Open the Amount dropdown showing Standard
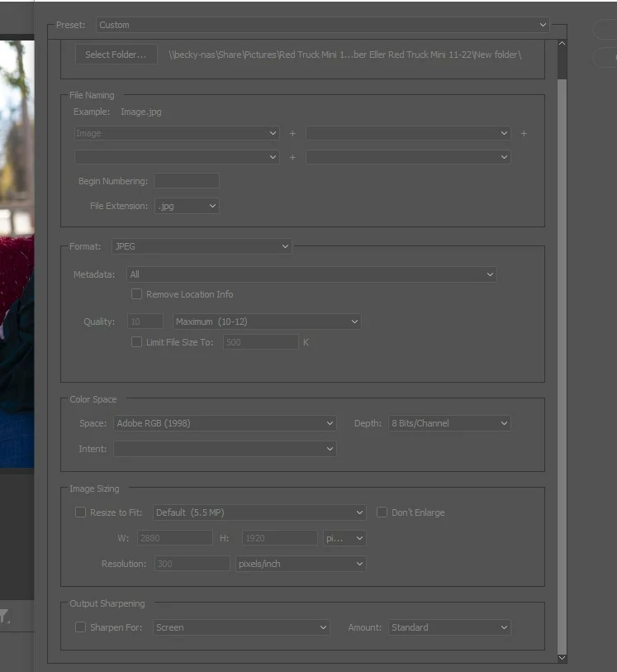Viewport: 617px width, 672px height. tap(449, 627)
